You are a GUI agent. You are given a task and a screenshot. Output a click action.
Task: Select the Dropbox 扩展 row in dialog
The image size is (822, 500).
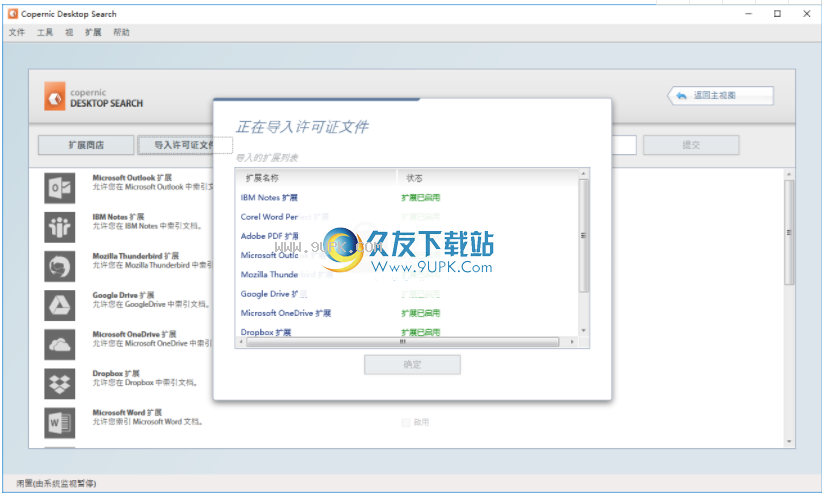tap(407, 332)
